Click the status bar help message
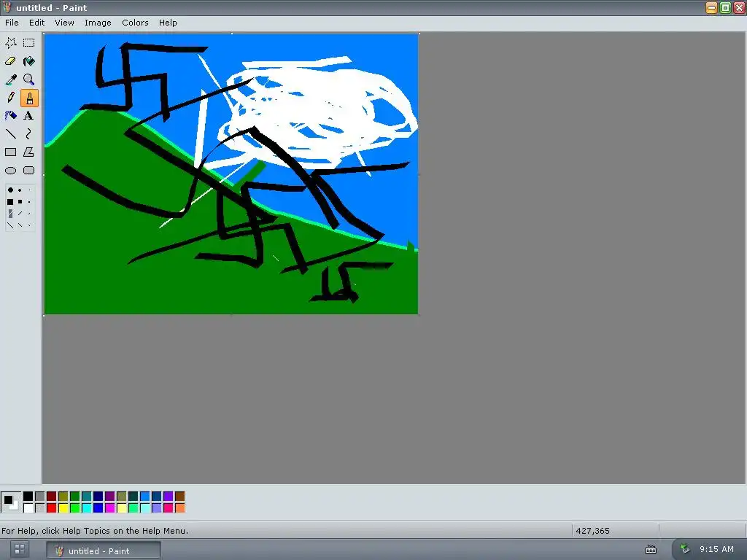 coord(95,531)
